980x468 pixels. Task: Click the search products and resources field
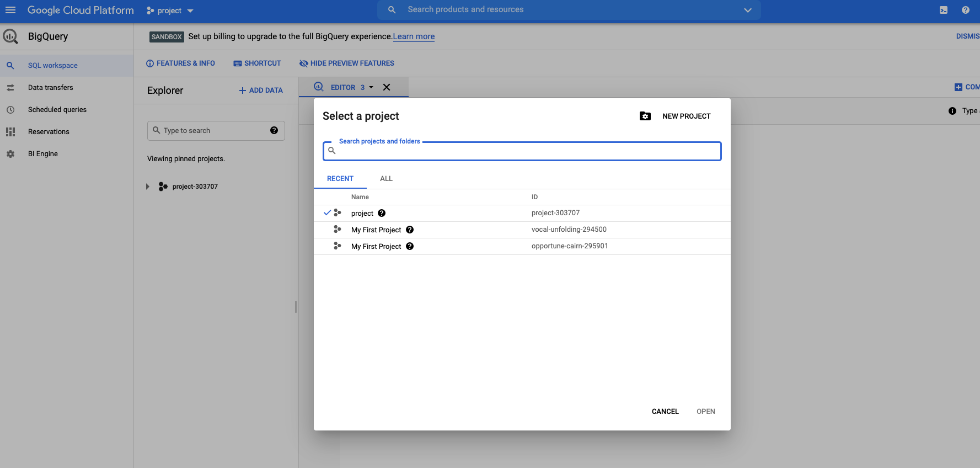click(x=568, y=9)
